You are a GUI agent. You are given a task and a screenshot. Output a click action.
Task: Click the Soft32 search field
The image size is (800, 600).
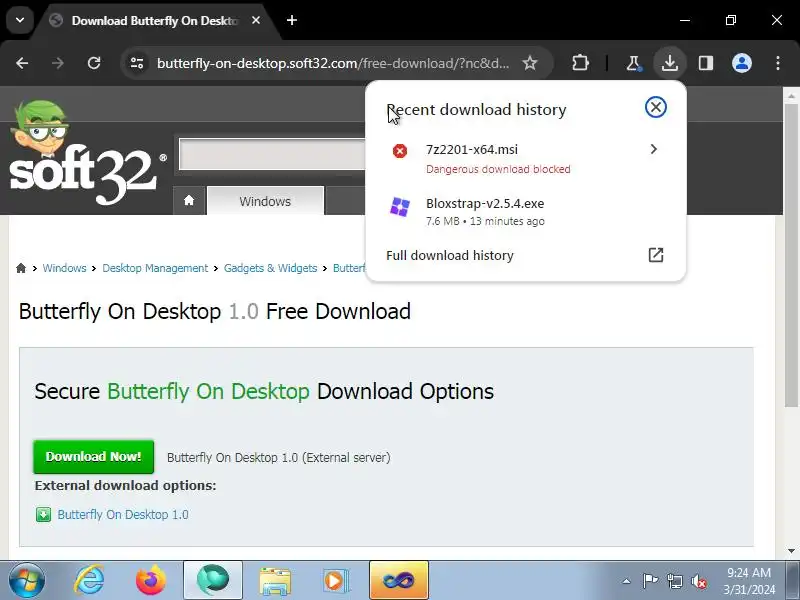pyautogui.click(x=272, y=154)
